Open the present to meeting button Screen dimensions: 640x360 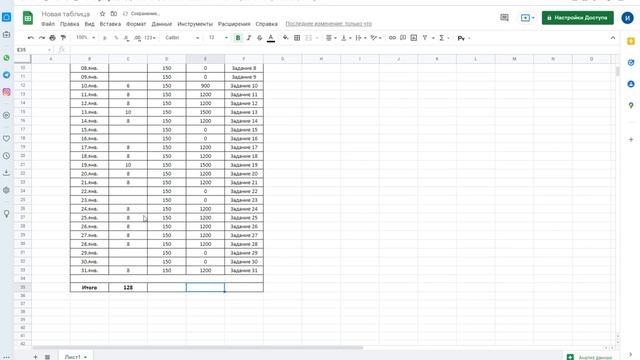(x=527, y=18)
